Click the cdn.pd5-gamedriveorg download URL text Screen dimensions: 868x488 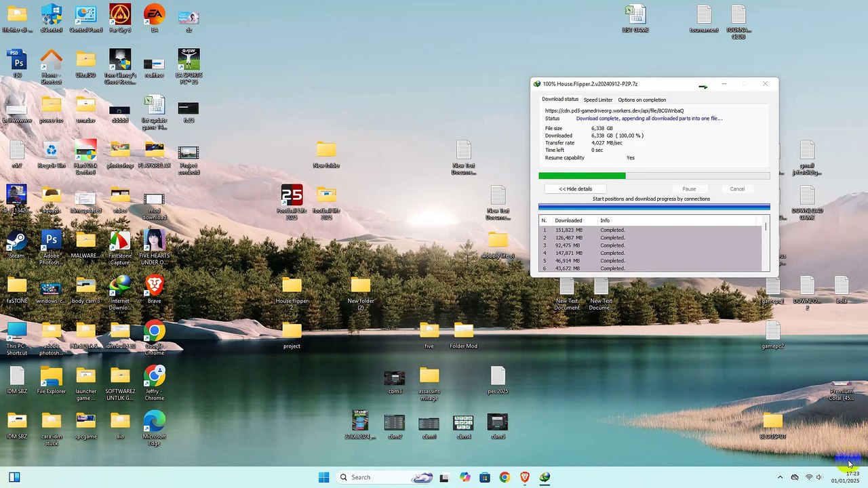(614, 110)
